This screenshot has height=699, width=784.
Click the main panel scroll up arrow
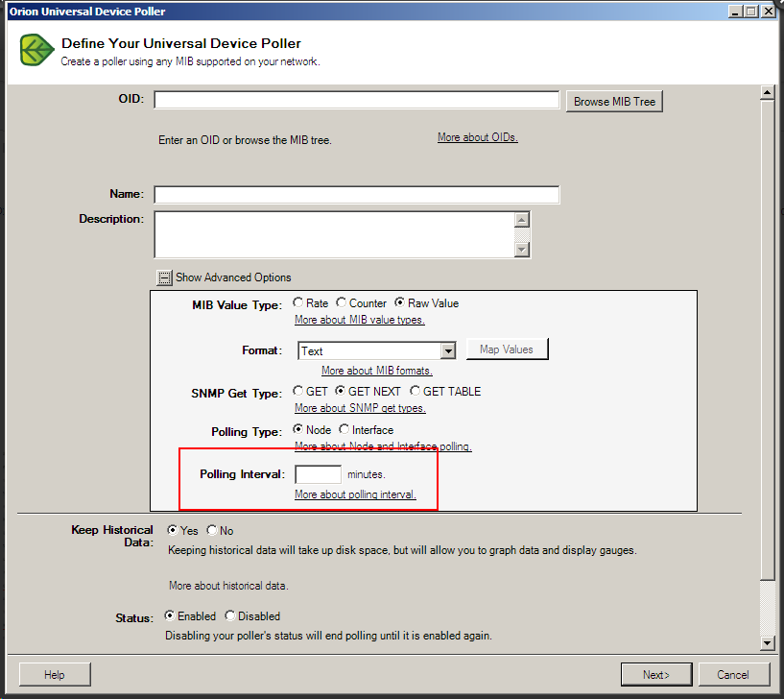pyautogui.click(x=767, y=92)
